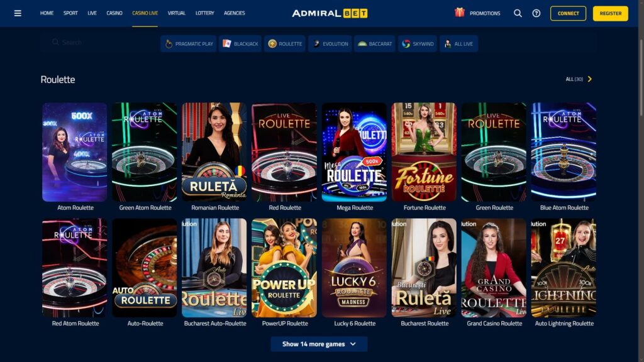Expand Show 14 more games
The width and height of the screenshot is (644, 362).
pyautogui.click(x=319, y=344)
